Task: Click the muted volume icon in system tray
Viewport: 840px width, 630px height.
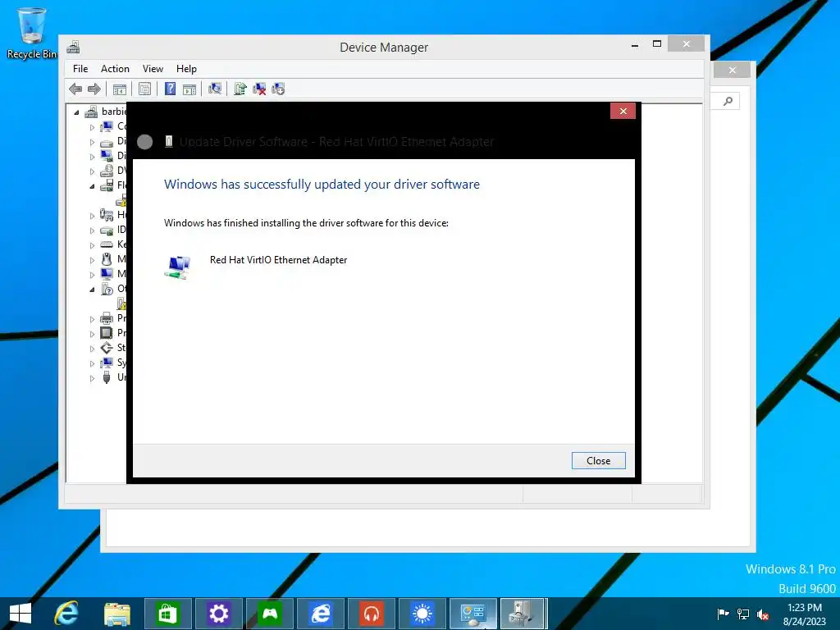Action: (763, 614)
